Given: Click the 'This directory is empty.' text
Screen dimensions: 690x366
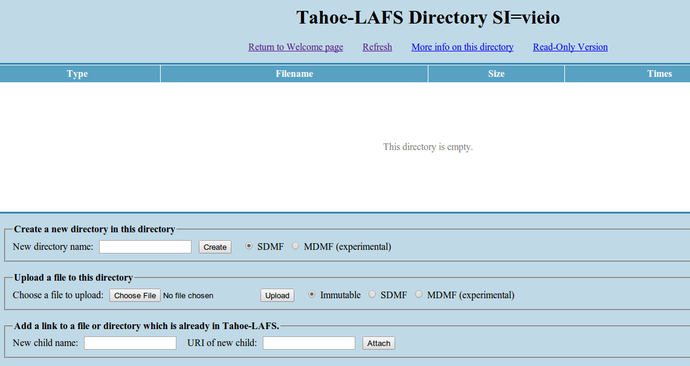Looking at the screenshot, I should 428,147.
